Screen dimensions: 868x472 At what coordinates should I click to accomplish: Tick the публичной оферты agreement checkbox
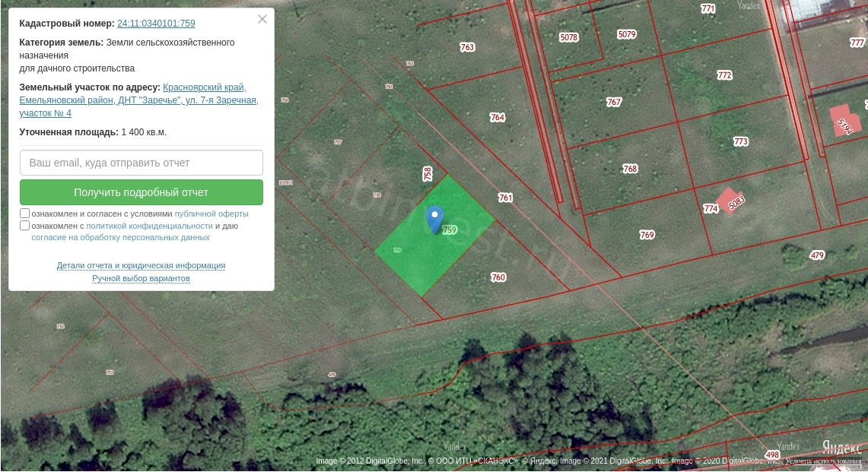tap(25, 214)
